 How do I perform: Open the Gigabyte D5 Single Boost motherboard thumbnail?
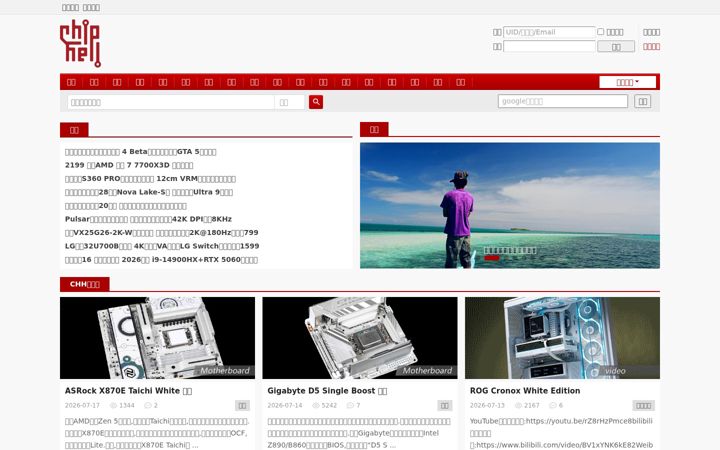click(360, 338)
